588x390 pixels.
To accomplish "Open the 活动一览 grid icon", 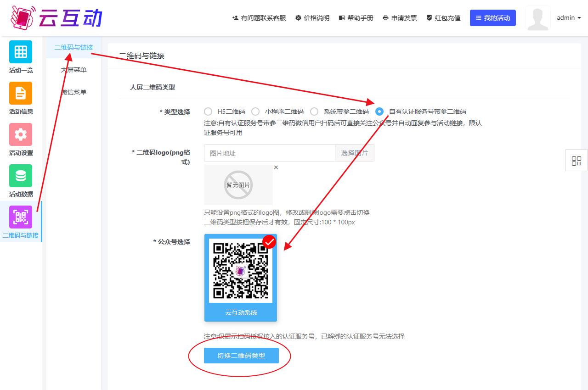I will pyautogui.click(x=21, y=52).
